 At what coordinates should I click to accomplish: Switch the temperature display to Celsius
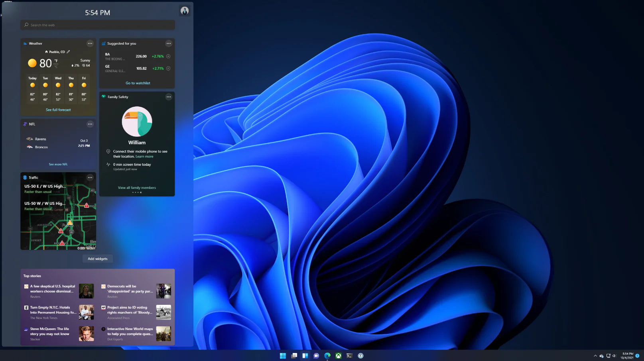[56, 66]
